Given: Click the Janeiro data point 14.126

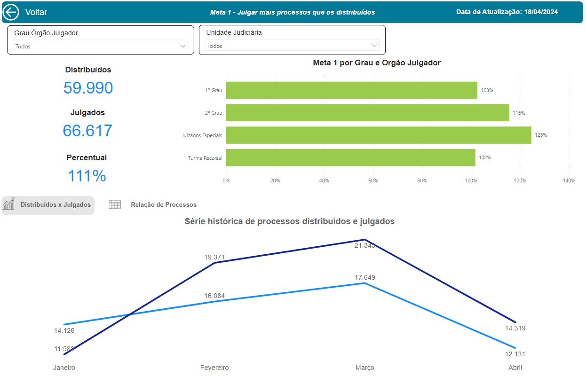Looking at the screenshot, I should [x=64, y=324].
